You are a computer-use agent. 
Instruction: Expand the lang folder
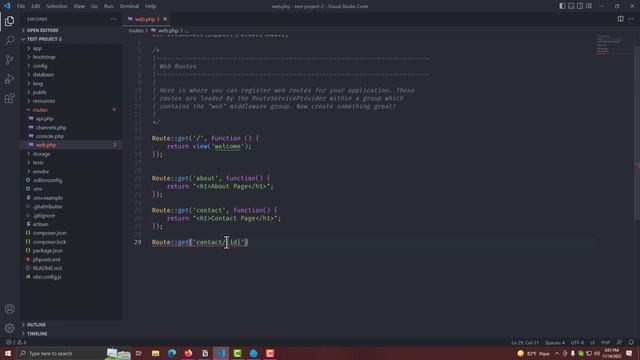(x=71, y=83)
